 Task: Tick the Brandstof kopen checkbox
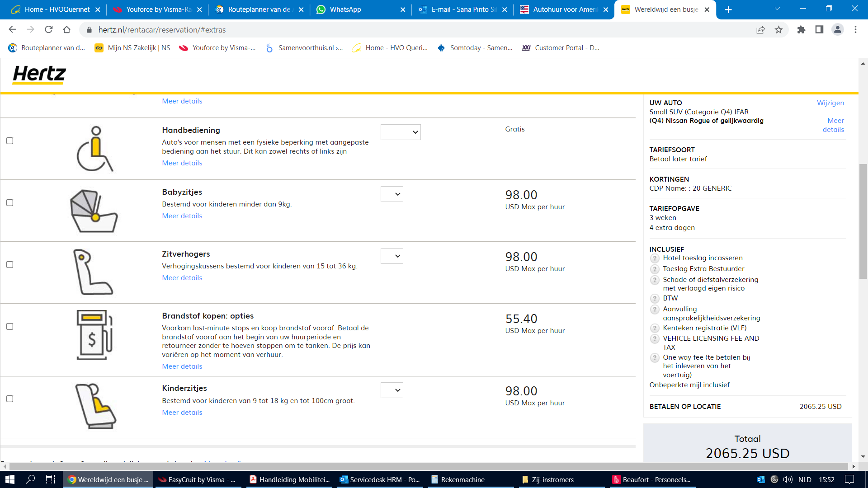click(x=10, y=327)
